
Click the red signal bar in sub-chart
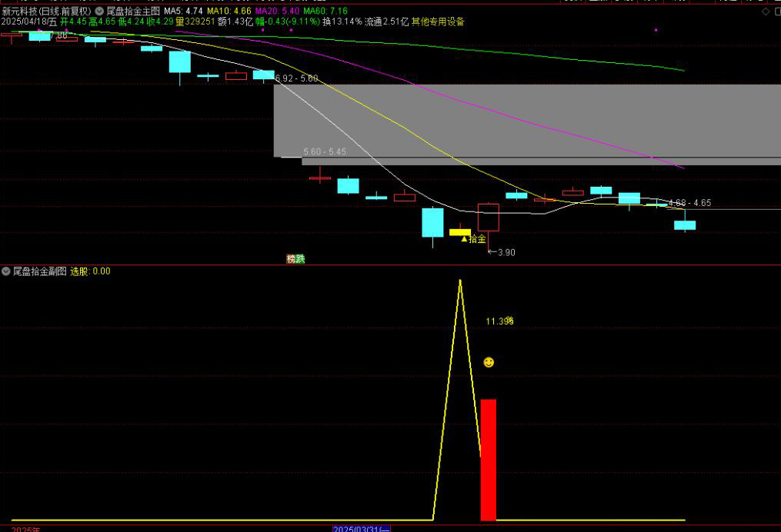click(x=489, y=460)
